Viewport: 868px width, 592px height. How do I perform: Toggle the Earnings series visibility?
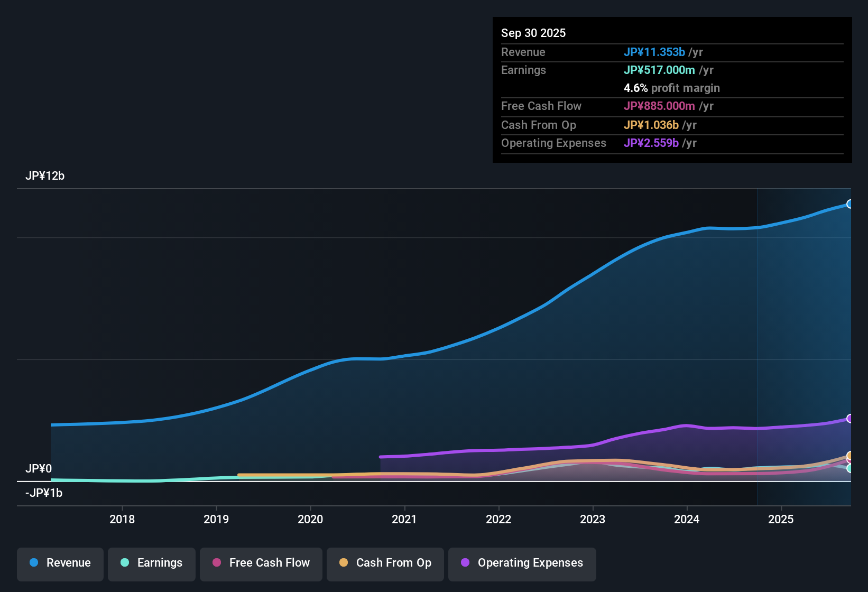152,563
